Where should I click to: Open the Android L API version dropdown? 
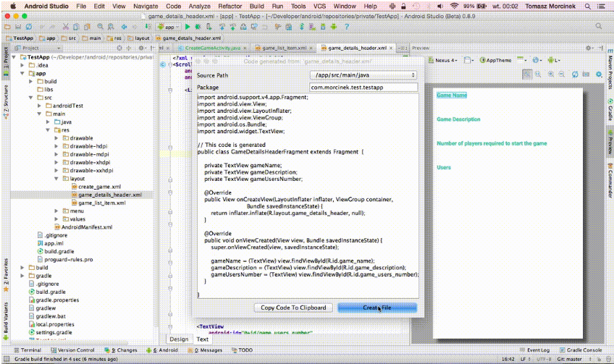pos(553,60)
